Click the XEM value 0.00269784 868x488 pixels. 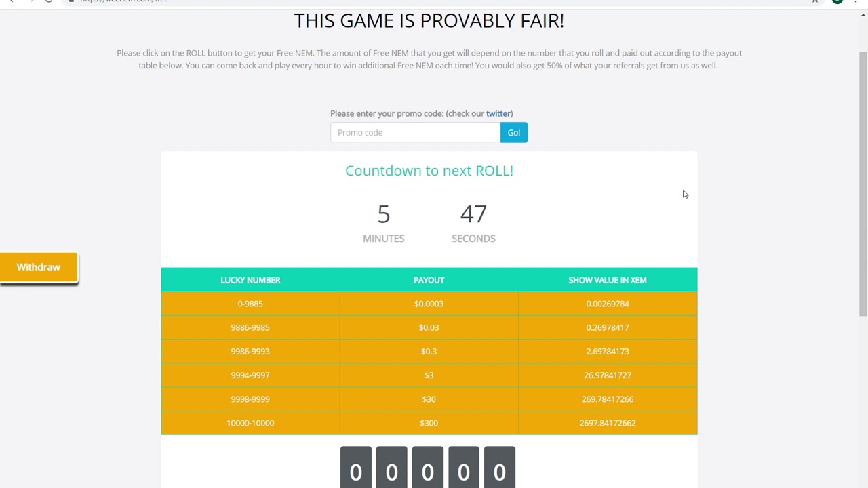(608, 304)
